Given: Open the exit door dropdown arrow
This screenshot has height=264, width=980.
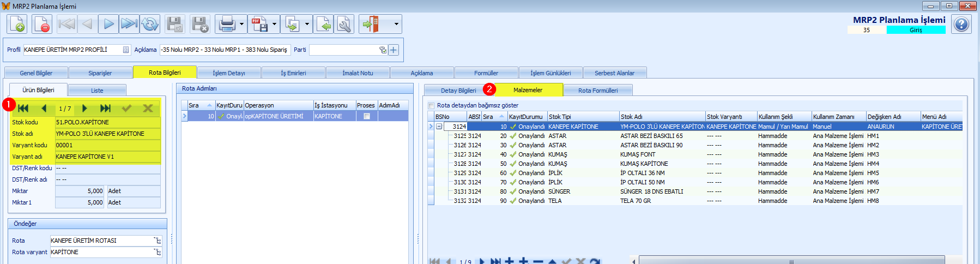Looking at the screenshot, I should 396,24.
